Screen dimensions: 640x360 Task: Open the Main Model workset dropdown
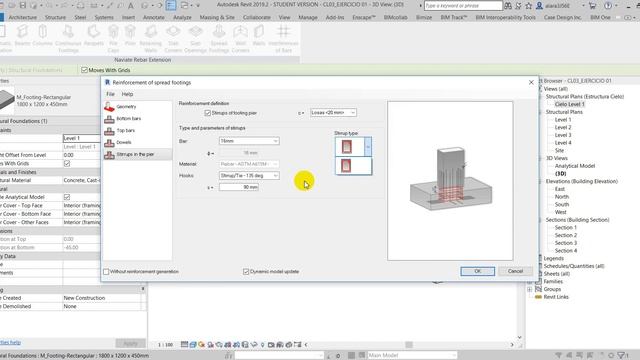click(x=412, y=356)
